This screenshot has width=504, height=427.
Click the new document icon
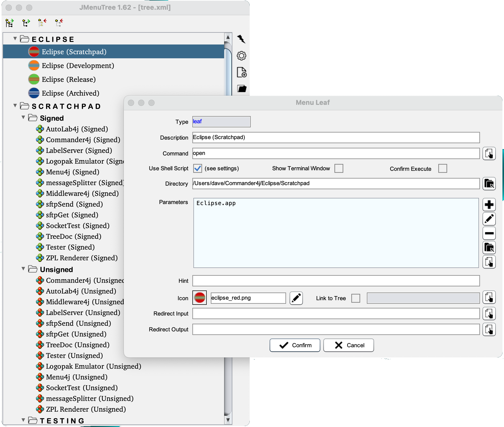(242, 72)
